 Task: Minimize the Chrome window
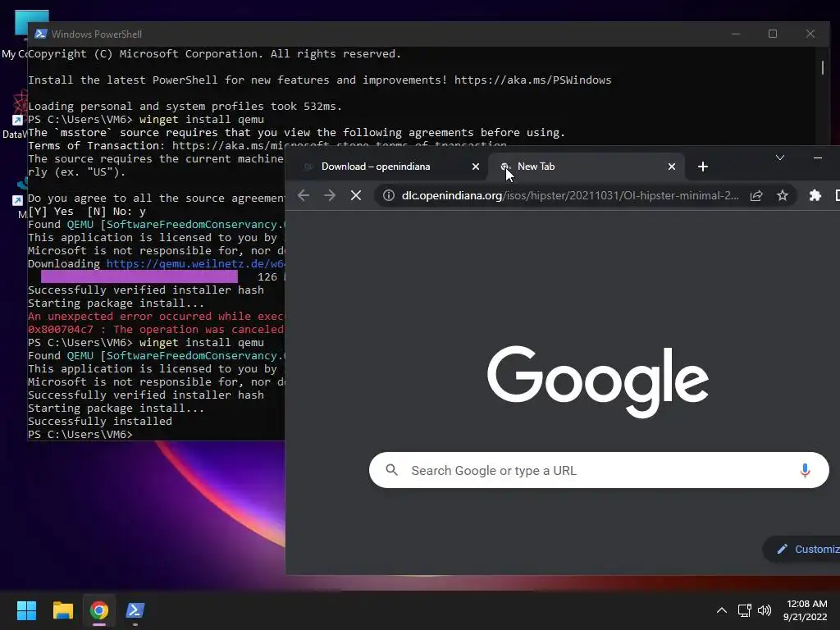point(818,157)
